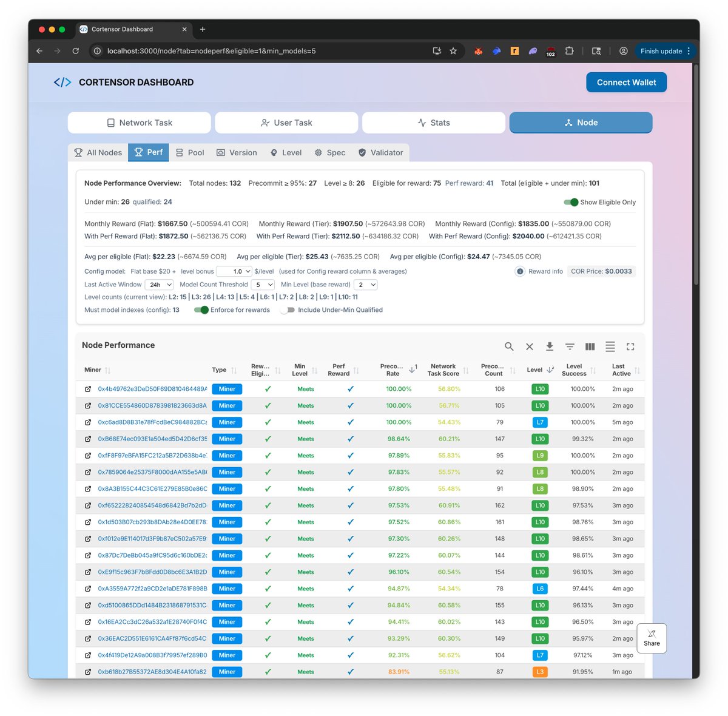Viewport: 728px width, 716px height.
Task: Open Last Active Window 24h dropdown
Action: [x=160, y=285]
